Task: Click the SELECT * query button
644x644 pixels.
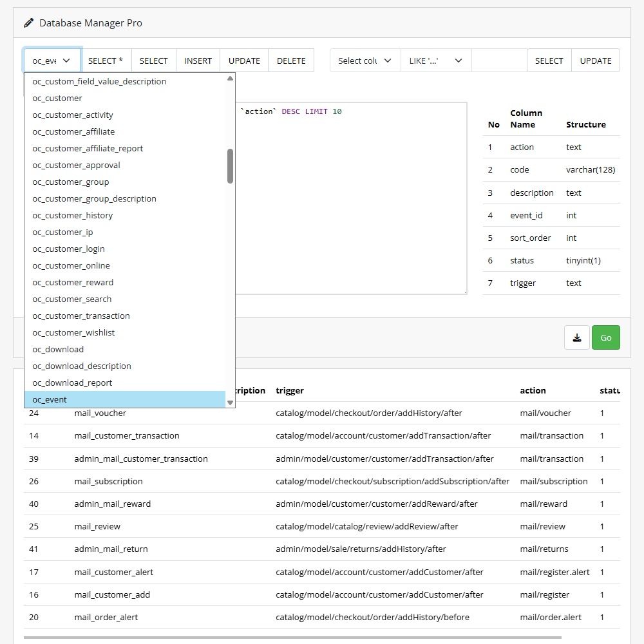Action: 106,61
